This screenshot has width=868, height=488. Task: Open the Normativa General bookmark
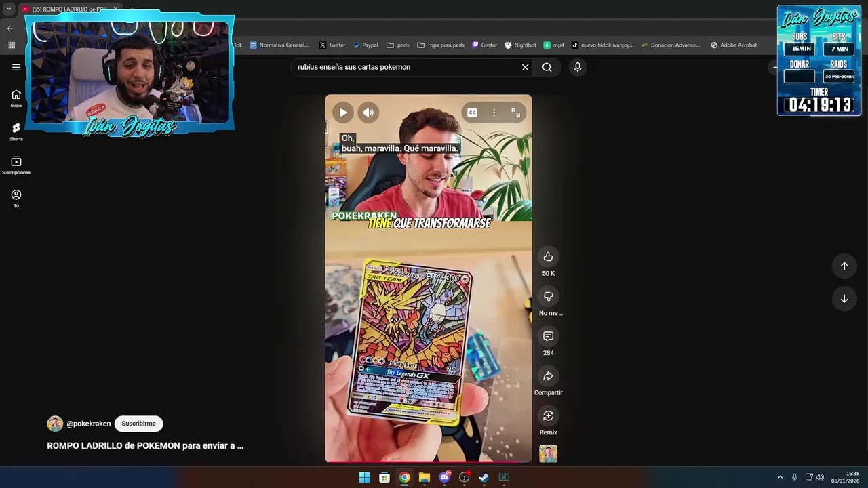279,45
